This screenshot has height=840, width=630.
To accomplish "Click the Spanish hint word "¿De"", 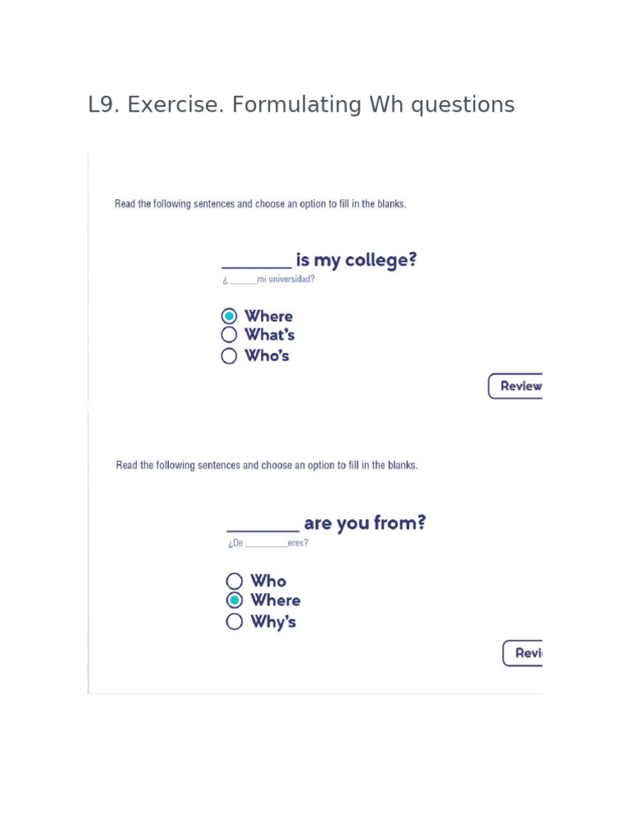I will pos(235,543).
